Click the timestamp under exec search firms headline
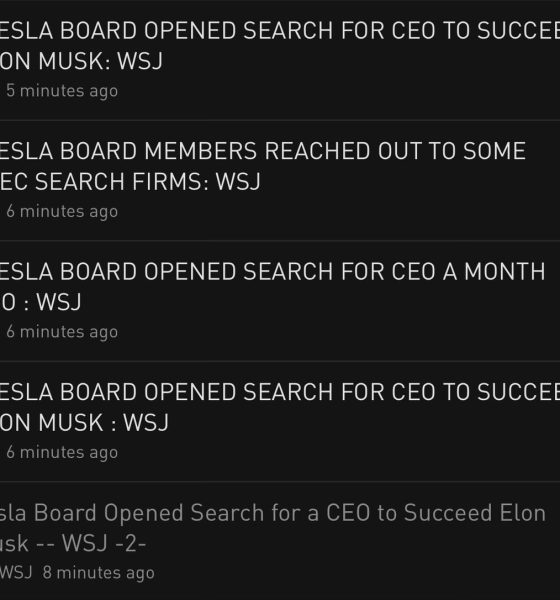560x600 pixels. pyautogui.click(x=62, y=212)
